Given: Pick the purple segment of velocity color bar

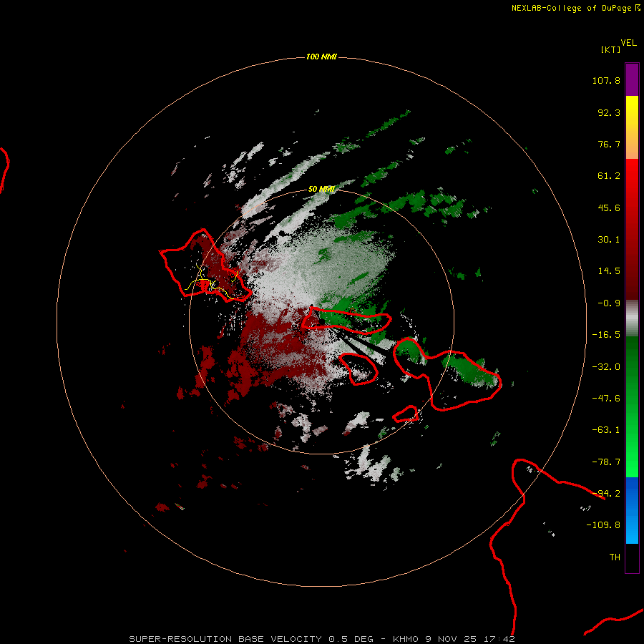Looking at the screenshot, I should (x=632, y=79).
